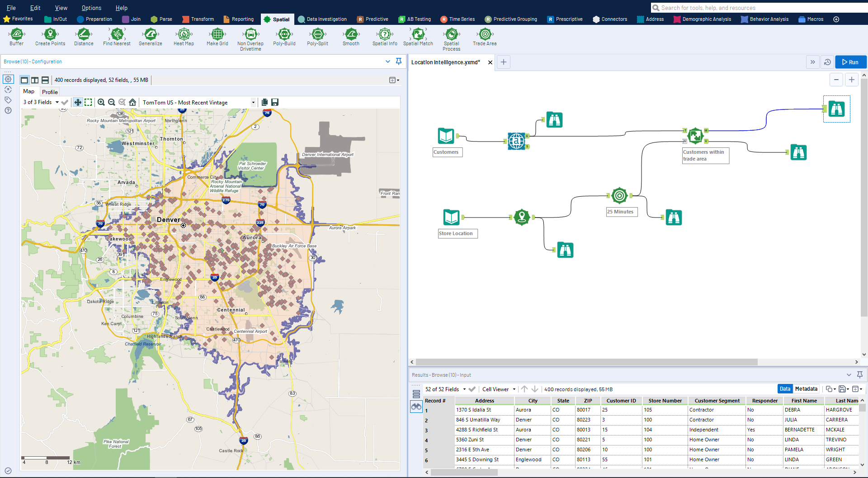Click the map zoom in magnifier
The image size is (868, 478).
[101, 103]
